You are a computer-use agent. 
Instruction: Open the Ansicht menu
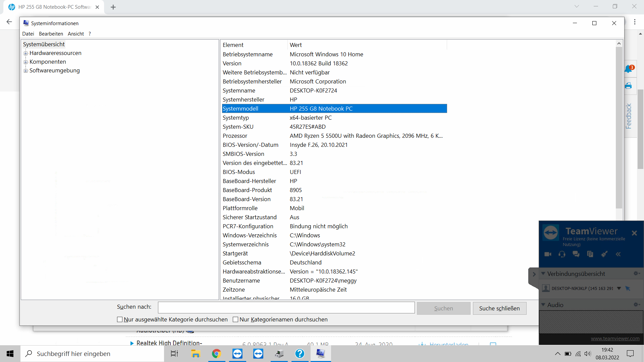point(76,34)
